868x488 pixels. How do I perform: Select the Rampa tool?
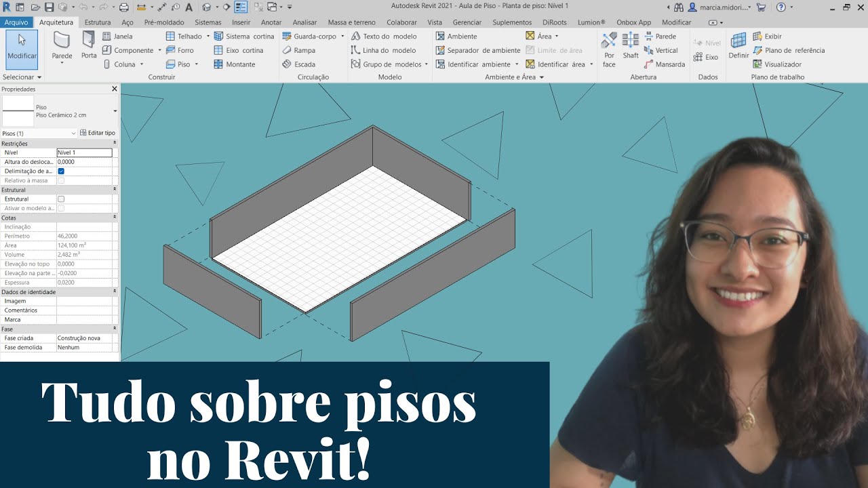click(298, 50)
